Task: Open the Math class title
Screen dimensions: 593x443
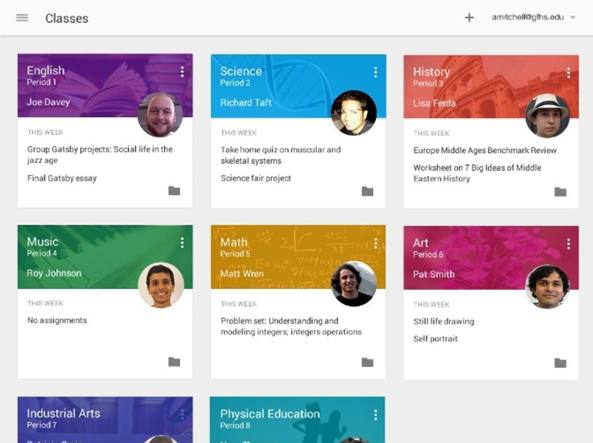Action: tap(234, 242)
